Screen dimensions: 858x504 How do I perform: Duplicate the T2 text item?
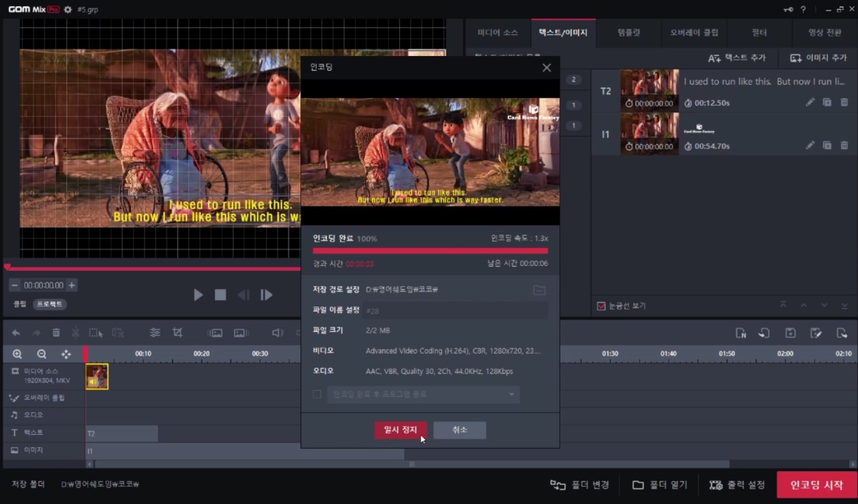[x=827, y=102]
